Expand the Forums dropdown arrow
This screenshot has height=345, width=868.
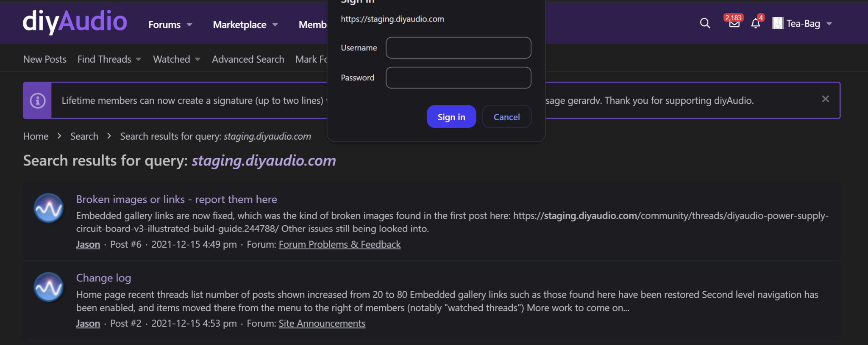coord(189,25)
